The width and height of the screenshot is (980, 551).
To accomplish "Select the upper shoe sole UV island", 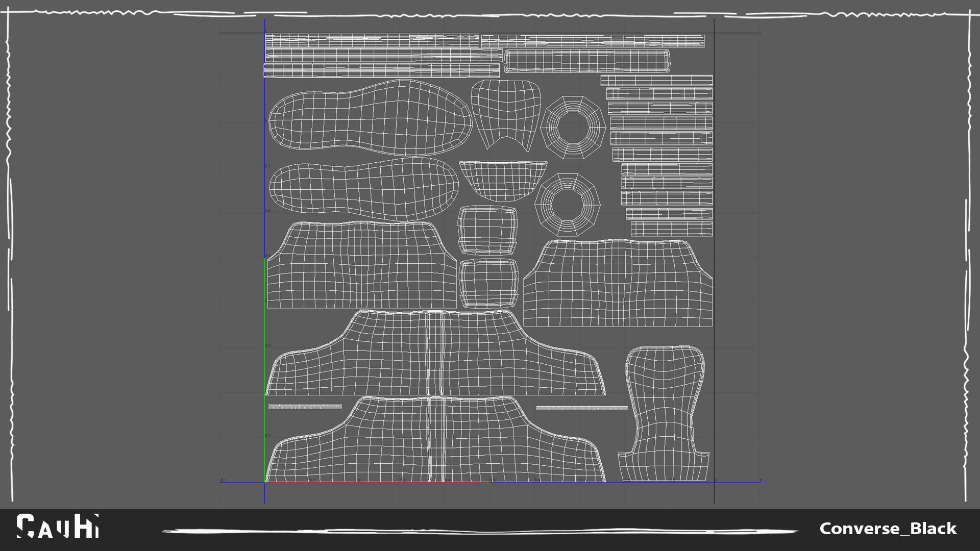I will pyautogui.click(x=370, y=118).
